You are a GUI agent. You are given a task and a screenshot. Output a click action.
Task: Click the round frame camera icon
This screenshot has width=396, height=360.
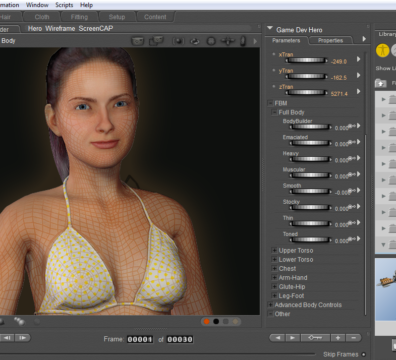tap(211, 41)
